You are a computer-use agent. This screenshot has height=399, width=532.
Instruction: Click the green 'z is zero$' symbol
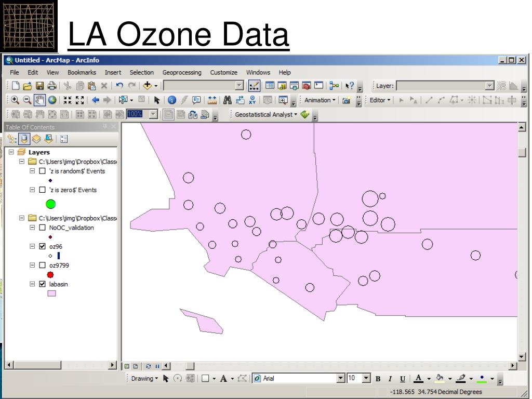pyautogui.click(x=50, y=204)
